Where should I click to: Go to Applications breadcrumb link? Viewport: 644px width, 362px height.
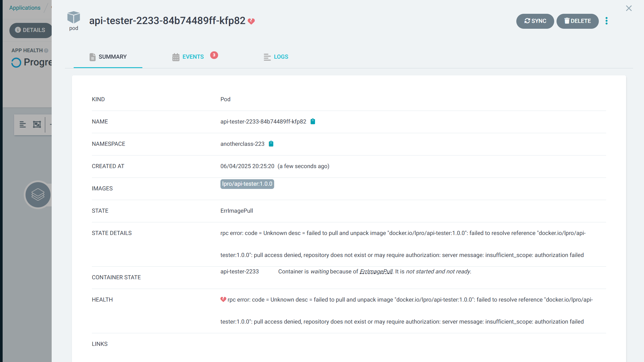25,8
